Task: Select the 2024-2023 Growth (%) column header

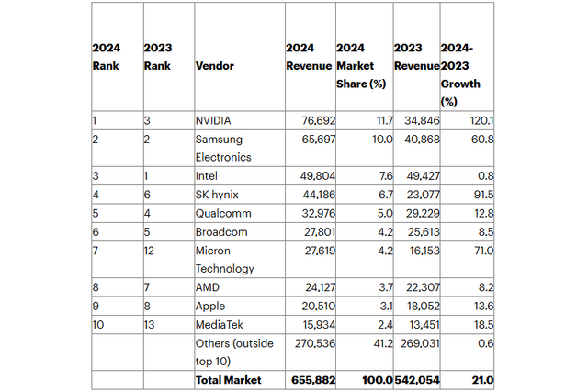Action: click(x=465, y=74)
